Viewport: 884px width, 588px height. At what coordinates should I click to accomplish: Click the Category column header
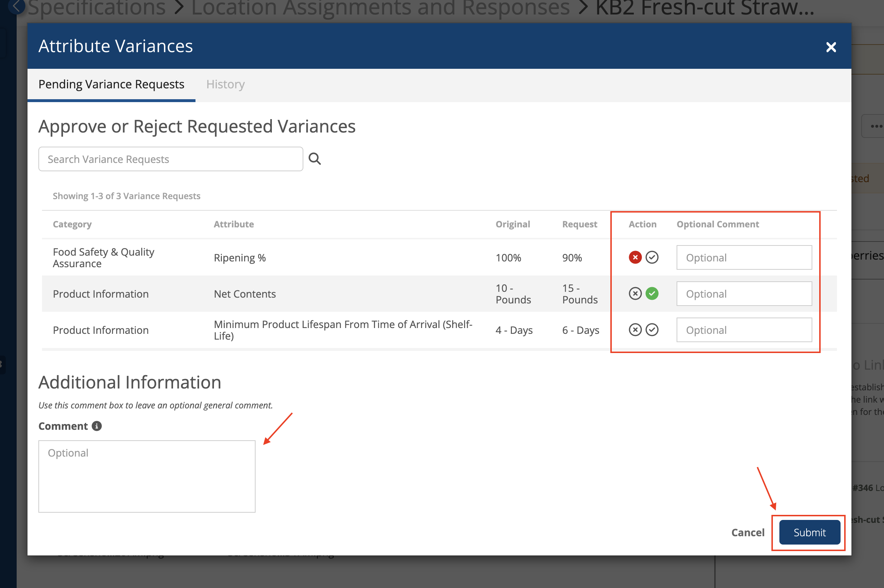[x=72, y=224]
